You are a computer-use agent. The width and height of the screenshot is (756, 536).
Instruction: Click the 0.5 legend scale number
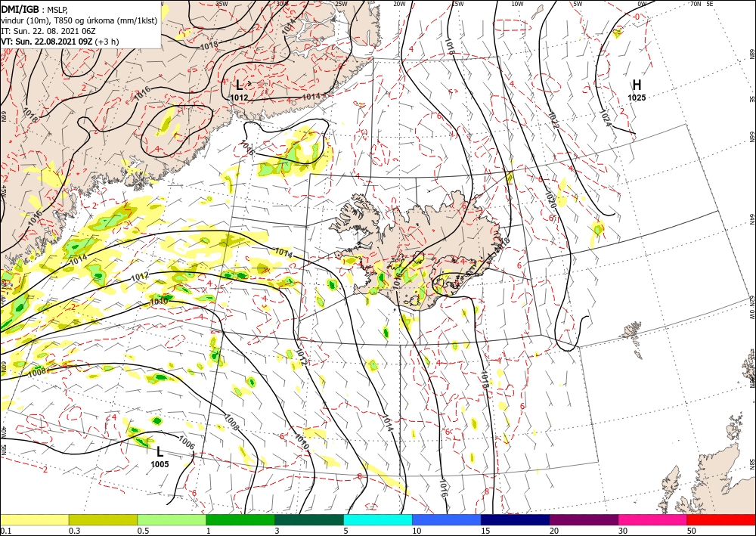(142, 531)
